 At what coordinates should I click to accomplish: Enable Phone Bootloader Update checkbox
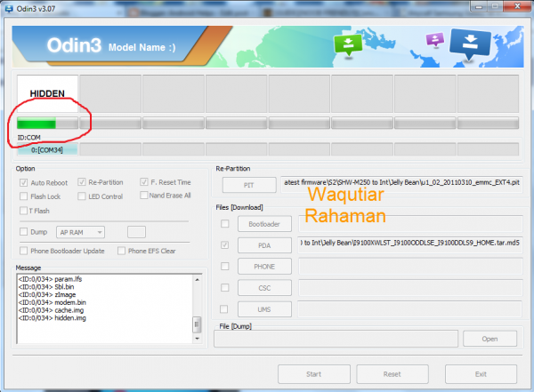[23, 251]
